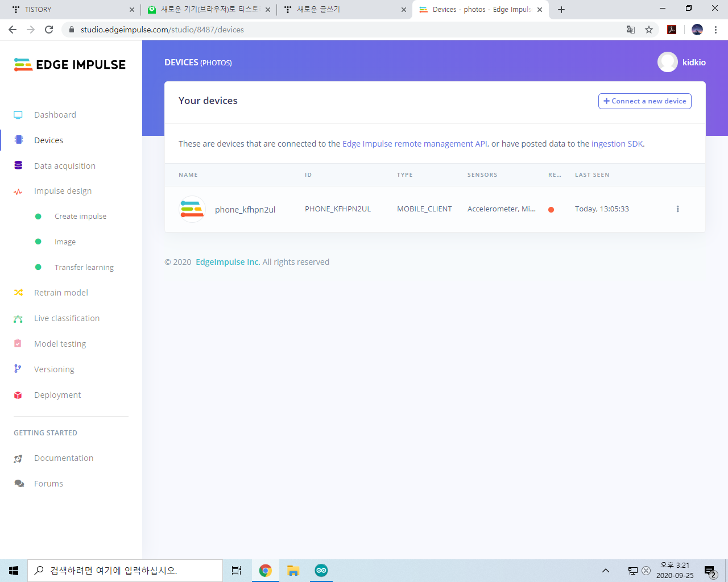Click Connect a new device button
The height and width of the screenshot is (582, 728).
[644, 101]
